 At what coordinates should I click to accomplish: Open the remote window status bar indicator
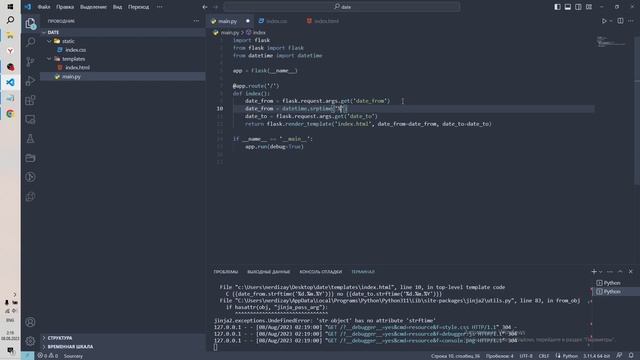point(27,356)
